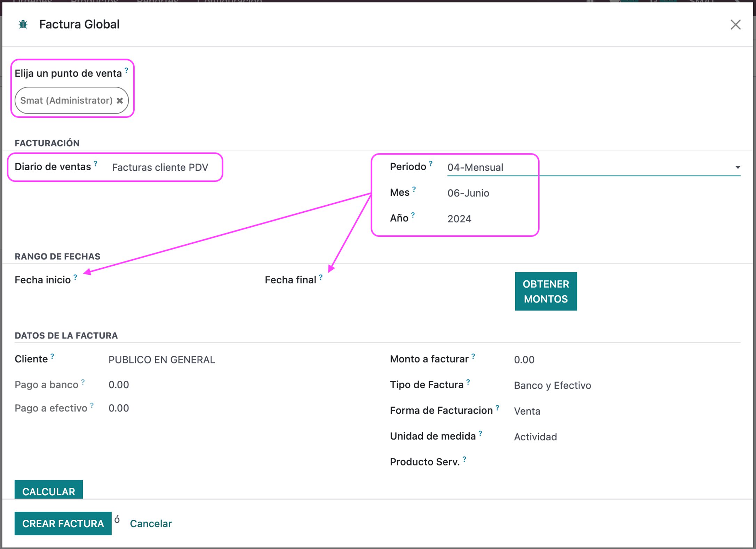Remove the Smat (Administrator) tag
This screenshot has height=549, width=756.
click(x=120, y=101)
